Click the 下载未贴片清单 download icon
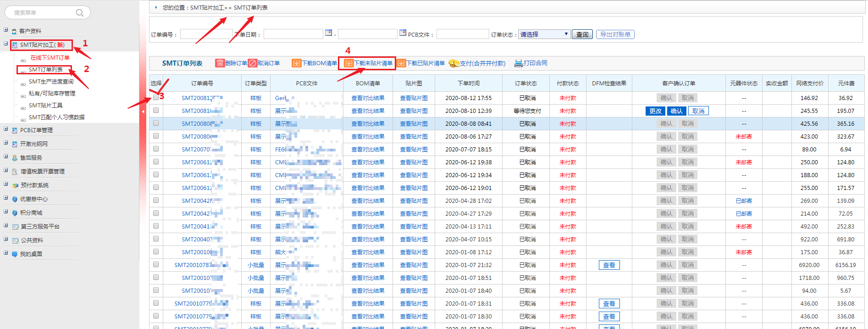The height and width of the screenshot is (329, 868). [349, 63]
